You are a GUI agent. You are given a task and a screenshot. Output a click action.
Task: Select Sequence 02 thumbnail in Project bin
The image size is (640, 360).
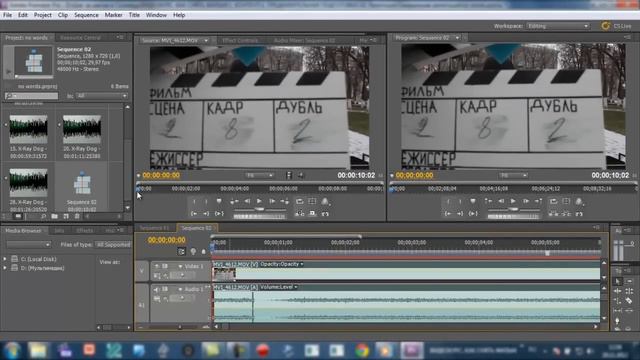click(x=82, y=184)
